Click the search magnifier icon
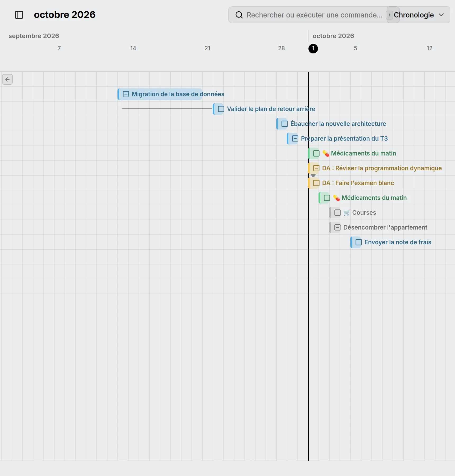Screen dimensions: 455x476 pyautogui.click(x=239, y=15)
